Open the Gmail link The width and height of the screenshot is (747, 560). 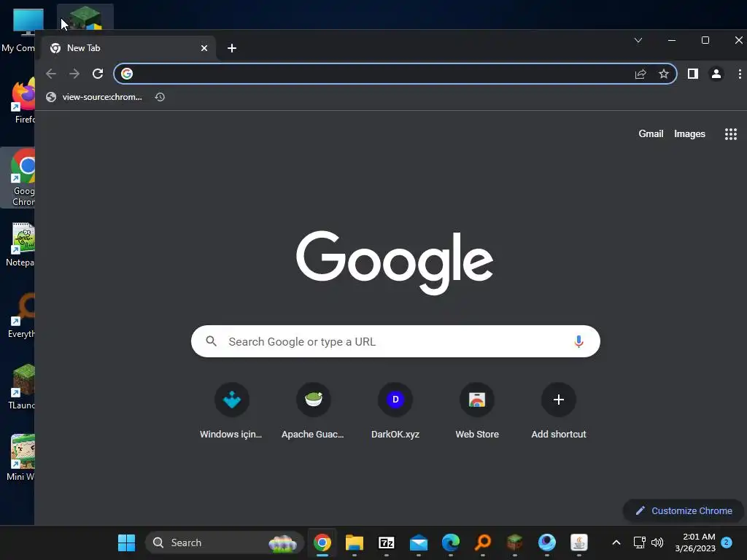click(x=651, y=134)
